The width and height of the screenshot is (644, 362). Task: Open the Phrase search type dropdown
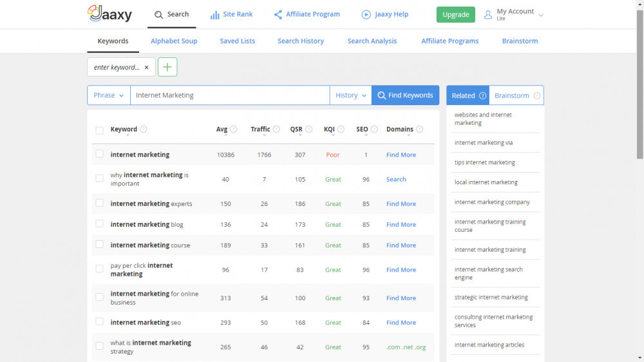coord(109,95)
